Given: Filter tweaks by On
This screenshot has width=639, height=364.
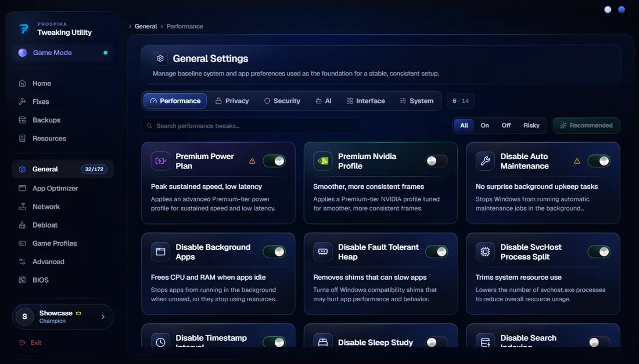Looking at the screenshot, I should (x=484, y=125).
